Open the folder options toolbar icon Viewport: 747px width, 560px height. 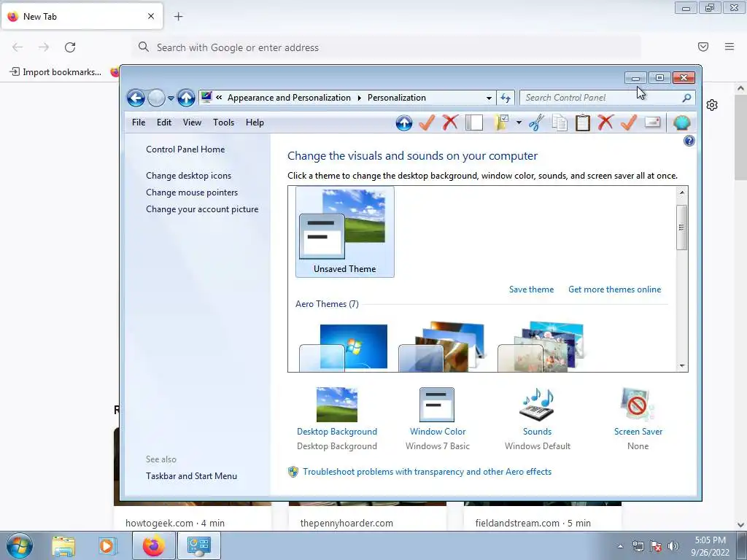(502, 122)
